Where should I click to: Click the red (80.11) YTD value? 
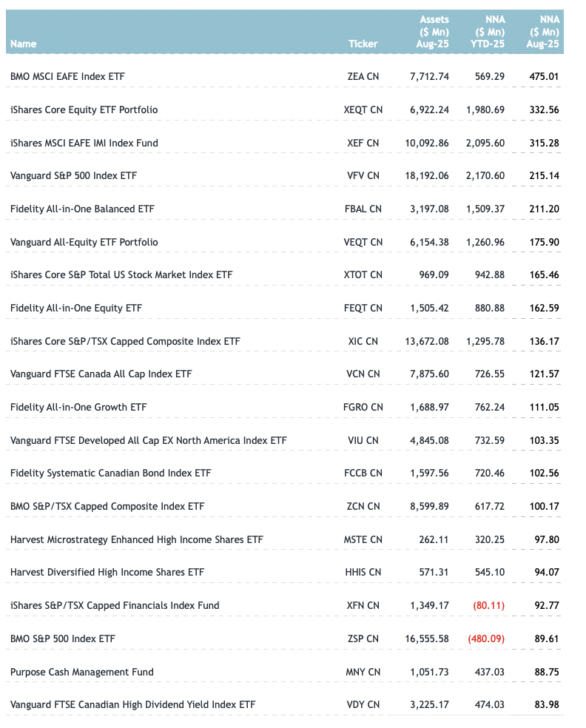coord(488,605)
